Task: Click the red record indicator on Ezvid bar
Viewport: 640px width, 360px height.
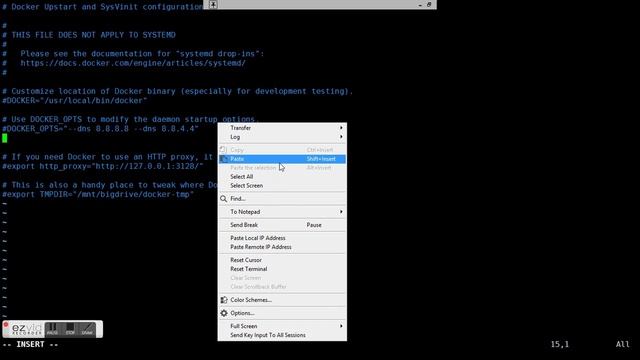Action: pos(6,325)
